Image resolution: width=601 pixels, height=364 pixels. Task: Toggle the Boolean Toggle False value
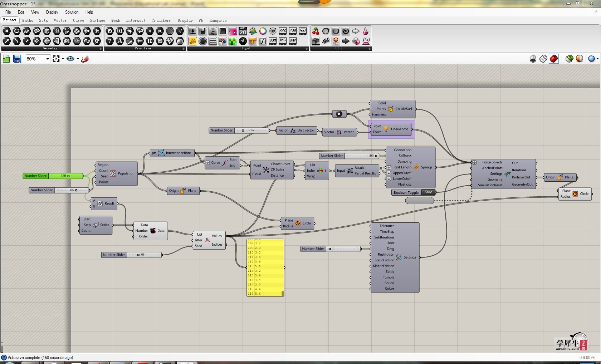(x=428, y=192)
